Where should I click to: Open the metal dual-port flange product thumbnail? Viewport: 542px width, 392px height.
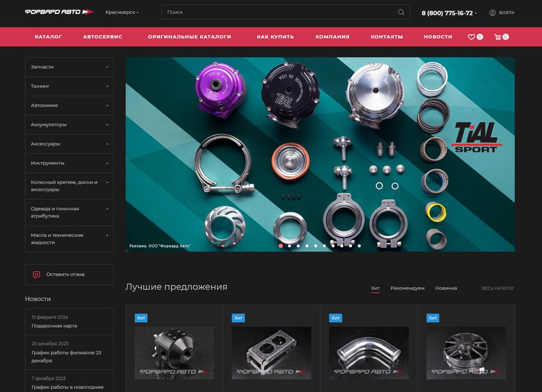[271, 353]
